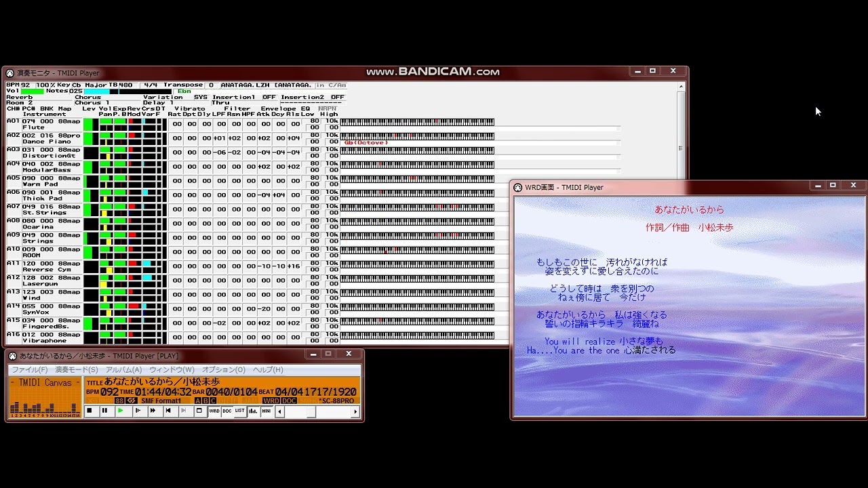Open the ファイル(F) menu
Image resolution: width=868 pixels, height=488 pixels.
click(29, 369)
